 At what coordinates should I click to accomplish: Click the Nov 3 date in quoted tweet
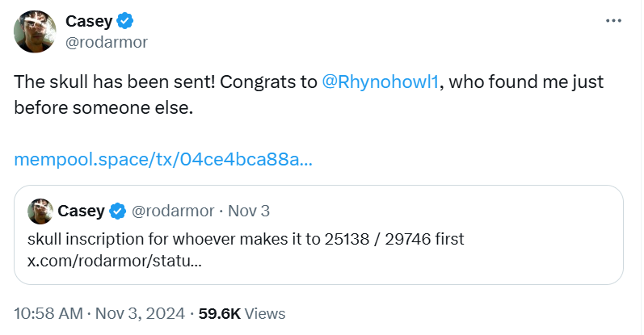pos(249,211)
